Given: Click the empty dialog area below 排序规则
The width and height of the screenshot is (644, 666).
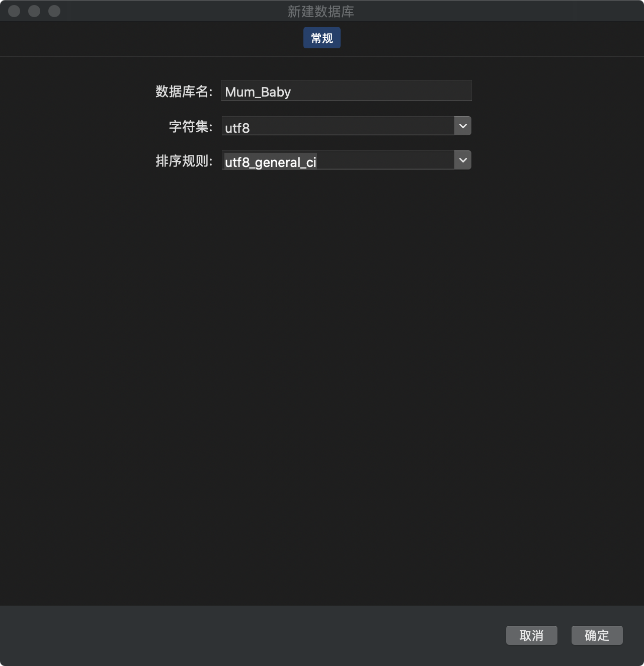Looking at the screenshot, I should [x=322, y=352].
